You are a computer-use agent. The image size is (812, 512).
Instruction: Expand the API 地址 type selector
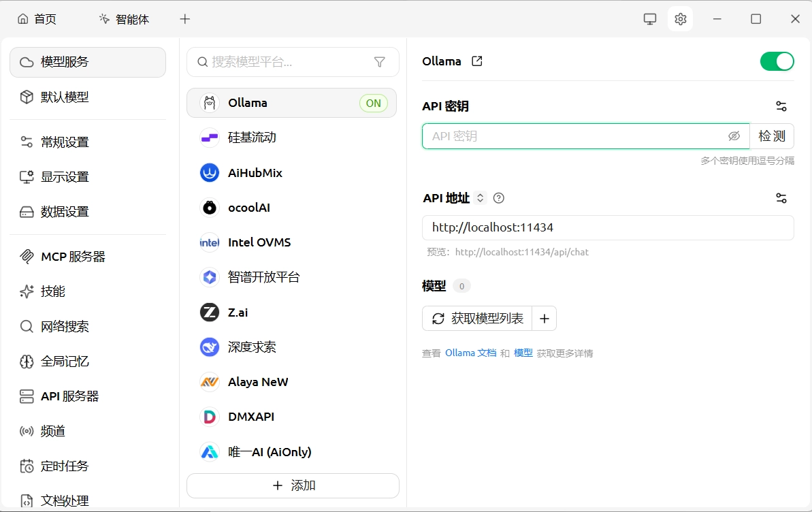pyautogui.click(x=480, y=198)
